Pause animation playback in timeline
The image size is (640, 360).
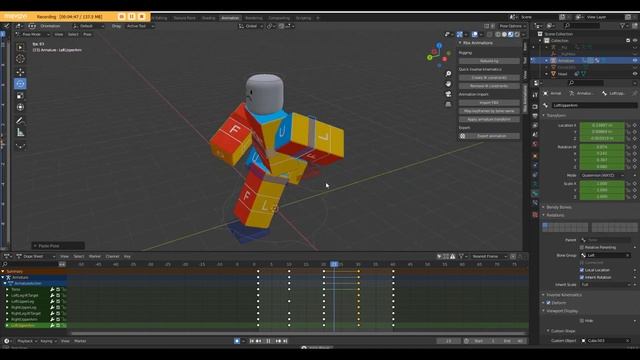269,341
